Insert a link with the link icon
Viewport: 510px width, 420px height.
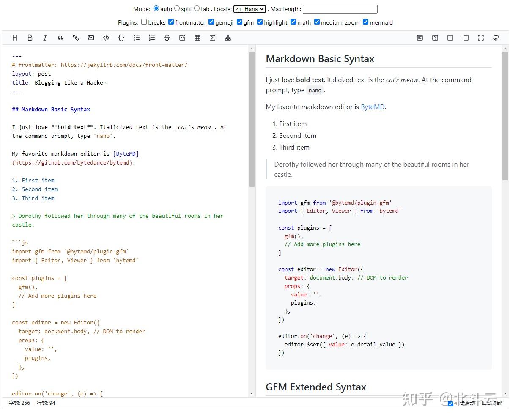(76, 38)
